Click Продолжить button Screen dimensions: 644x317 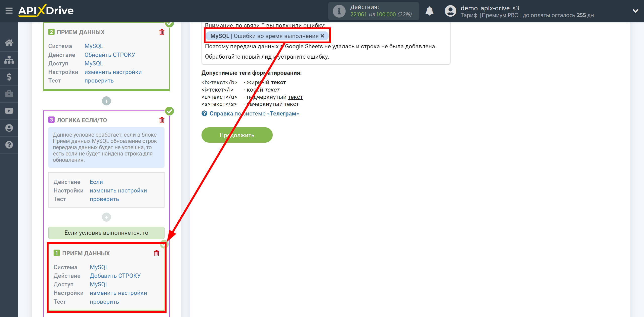click(x=237, y=135)
